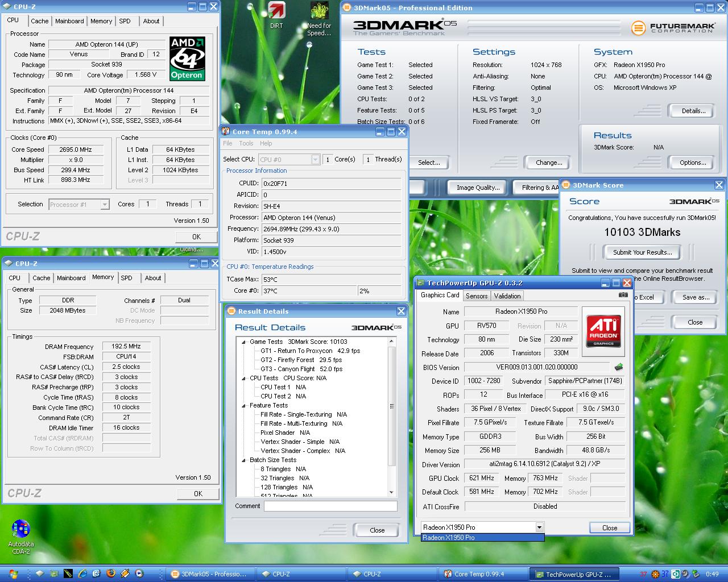
Task: Save the BIOS using the chip icon in GPU-Z
Action: (x=619, y=367)
